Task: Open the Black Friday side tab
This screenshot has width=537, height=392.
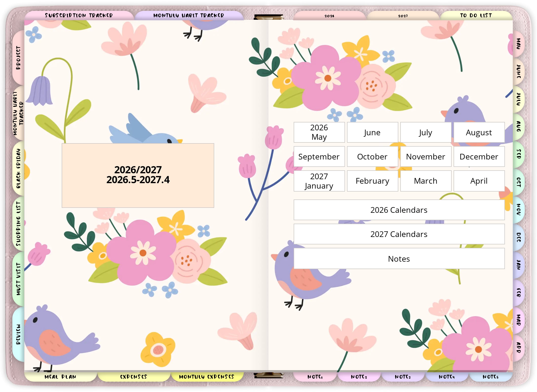Action: (x=18, y=168)
